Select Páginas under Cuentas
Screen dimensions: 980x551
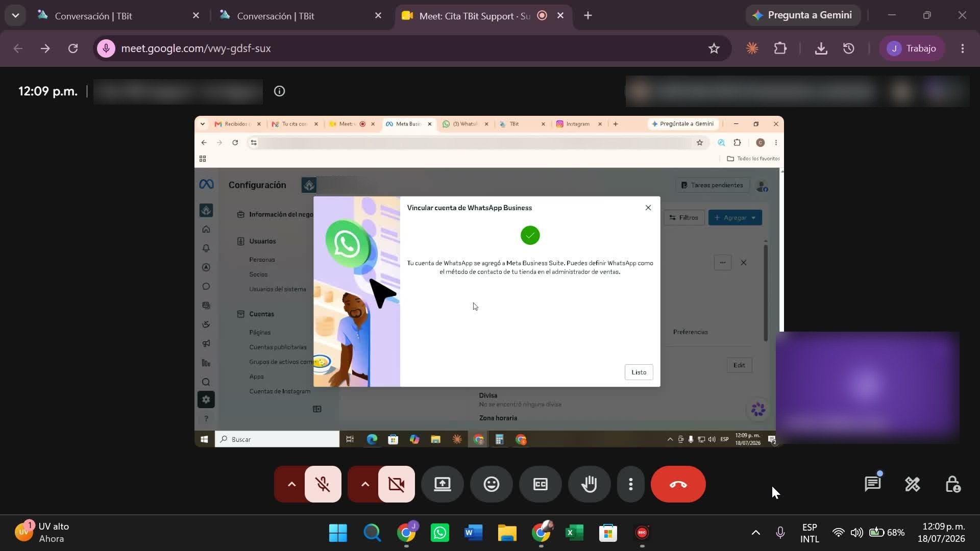[x=260, y=333]
